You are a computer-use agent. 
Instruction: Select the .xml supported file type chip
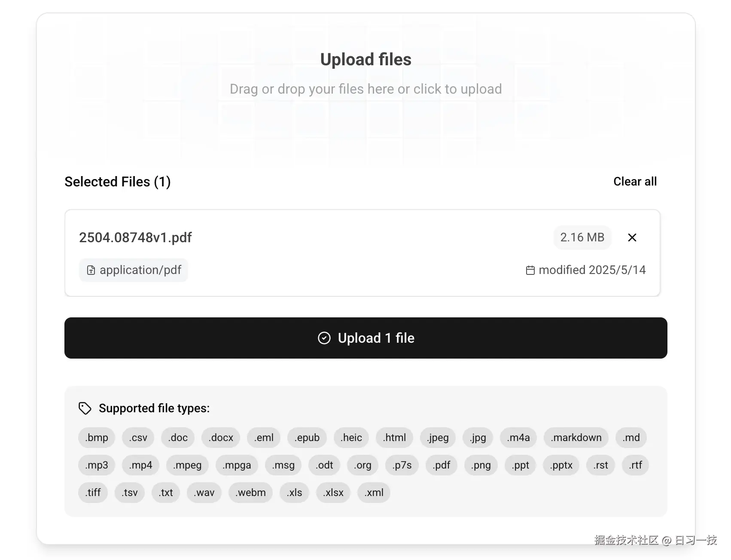373,493
